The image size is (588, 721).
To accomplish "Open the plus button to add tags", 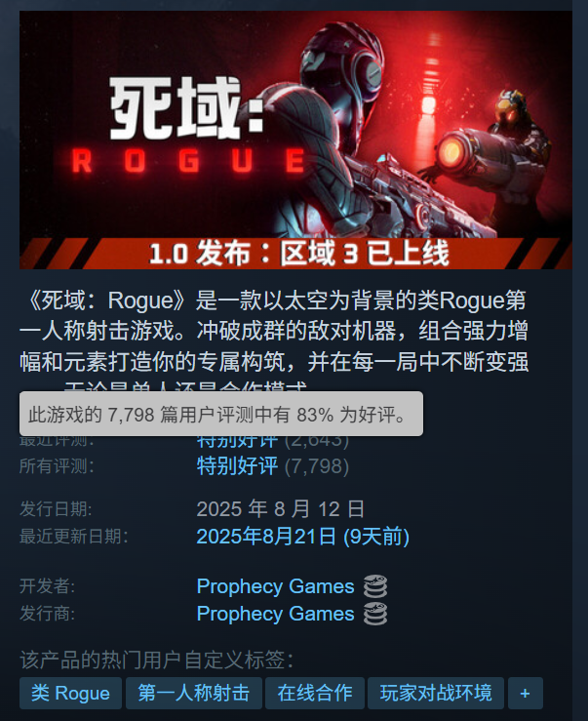I will [525, 693].
